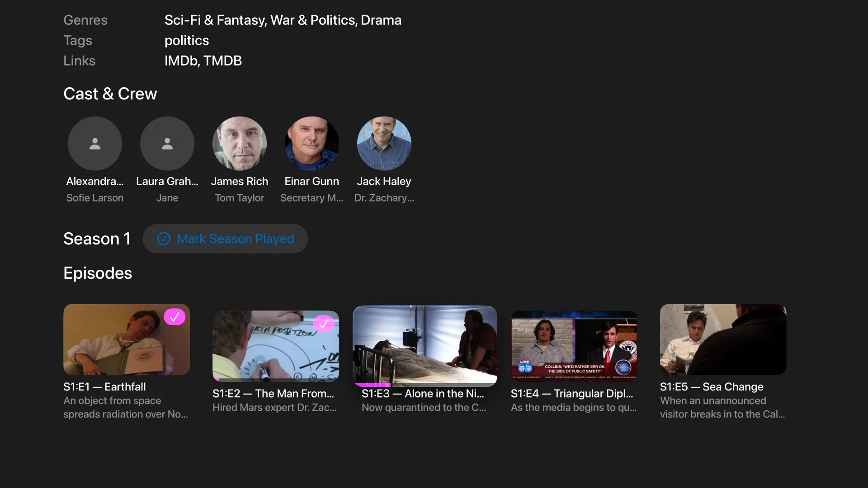This screenshot has width=868, height=488.
Task: Toggle played checkmark on Earthfall thumbnail
Action: [175, 317]
